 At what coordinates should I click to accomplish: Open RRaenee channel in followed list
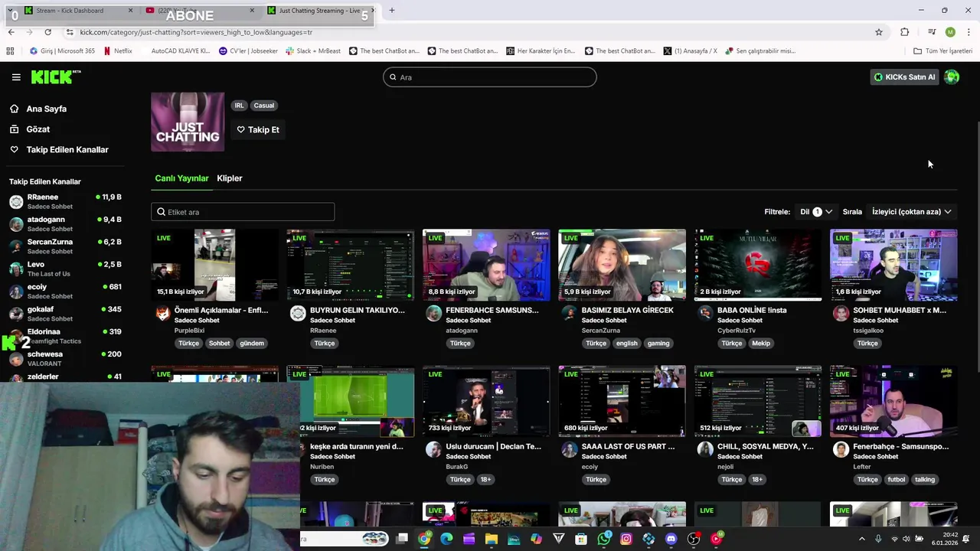(x=65, y=201)
